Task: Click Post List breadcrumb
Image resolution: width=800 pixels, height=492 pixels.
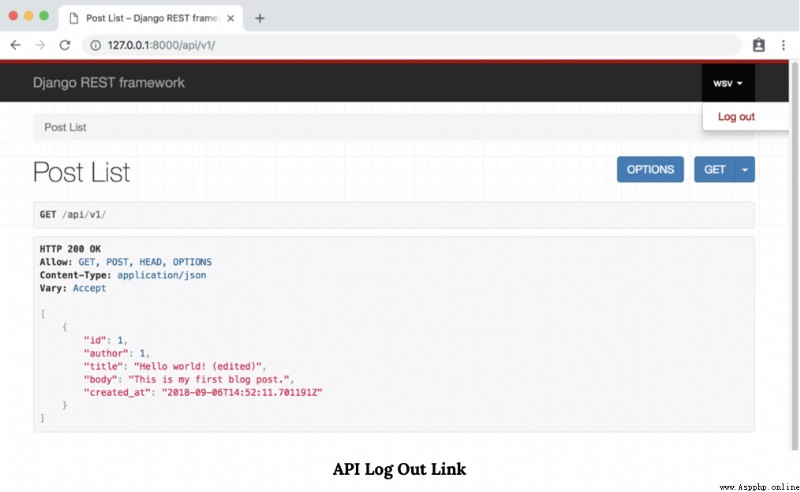Action: coord(65,127)
